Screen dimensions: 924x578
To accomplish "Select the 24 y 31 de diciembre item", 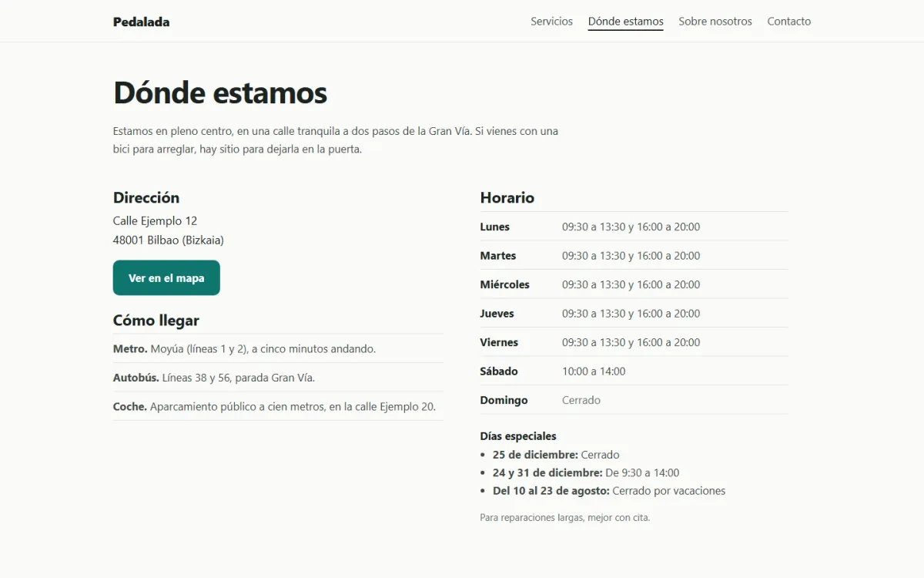I will pos(586,472).
